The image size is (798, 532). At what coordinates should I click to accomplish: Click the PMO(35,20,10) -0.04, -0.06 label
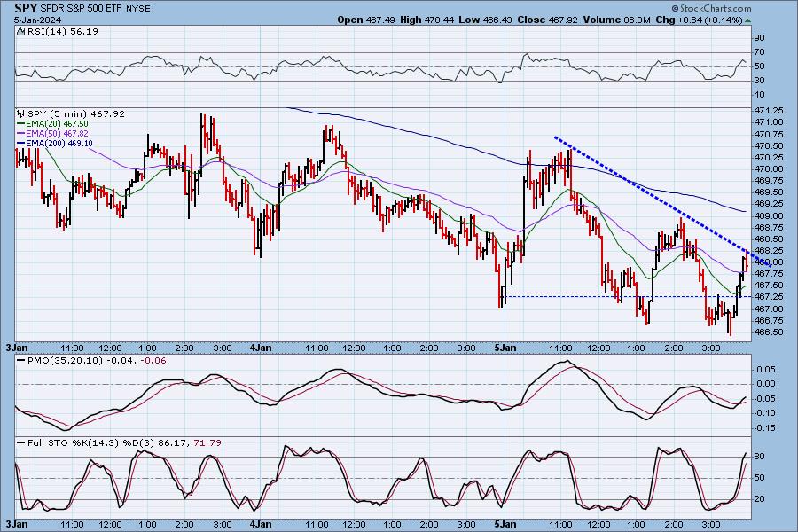point(97,361)
